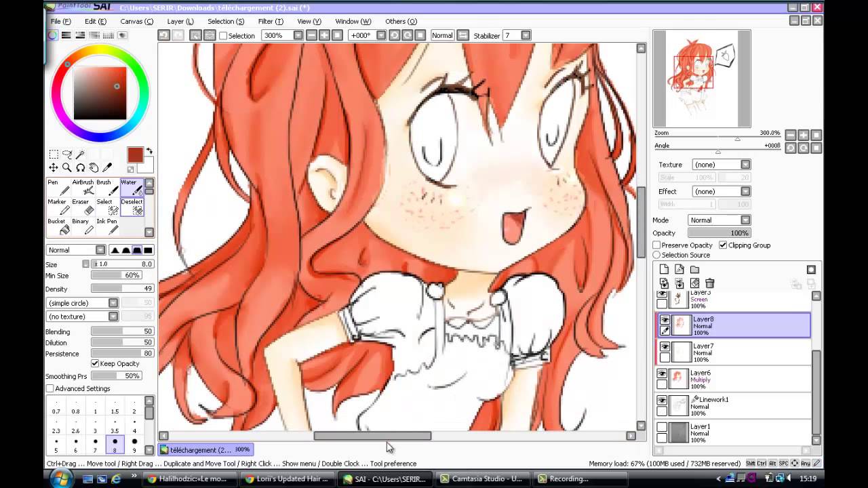Select the Eraser tool
Screen dimensions: 868x488
click(83, 207)
